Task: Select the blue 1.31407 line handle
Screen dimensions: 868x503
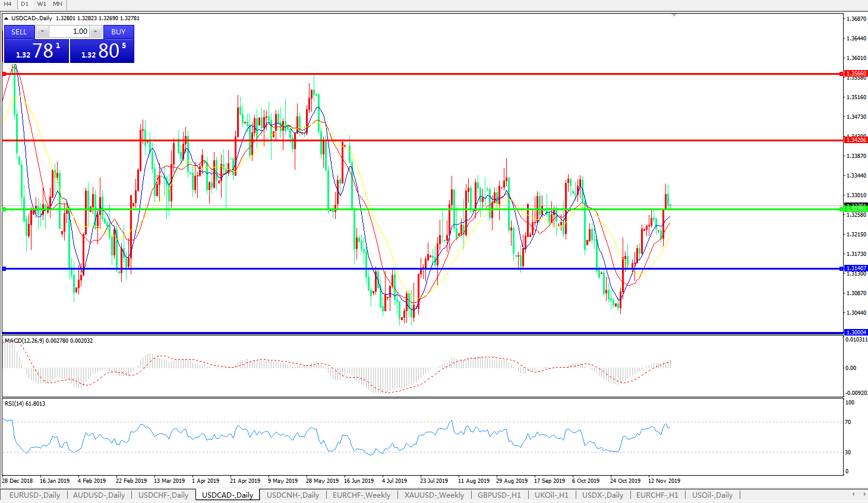Action: pos(4,269)
